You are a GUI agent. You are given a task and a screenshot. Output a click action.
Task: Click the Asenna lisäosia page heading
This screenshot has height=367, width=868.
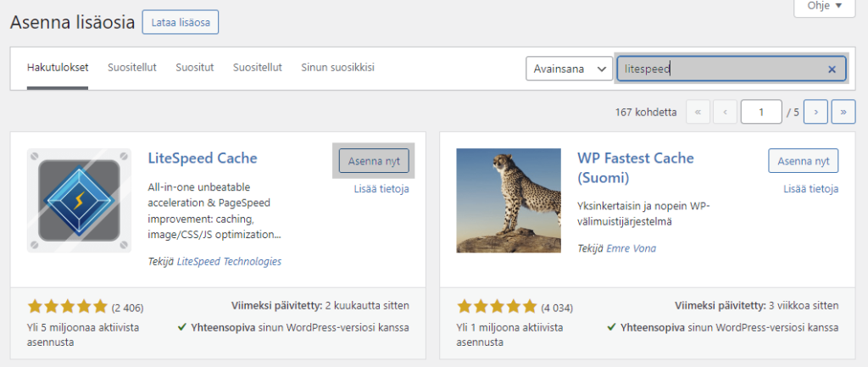pyautogui.click(x=73, y=23)
